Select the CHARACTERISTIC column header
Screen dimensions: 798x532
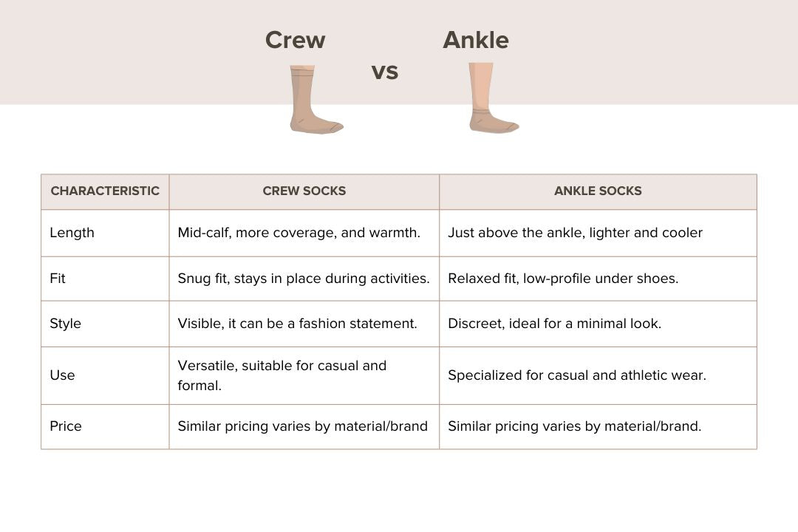(105, 191)
